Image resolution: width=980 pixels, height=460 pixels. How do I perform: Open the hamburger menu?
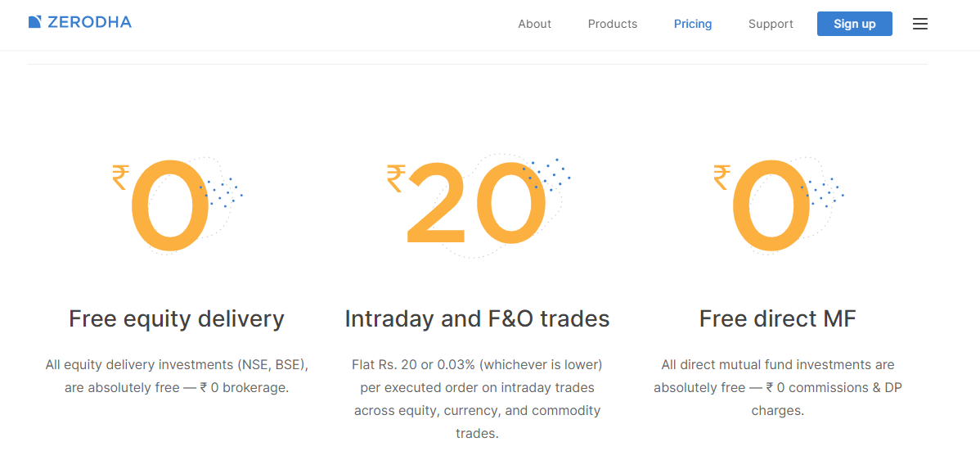pos(920,24)
